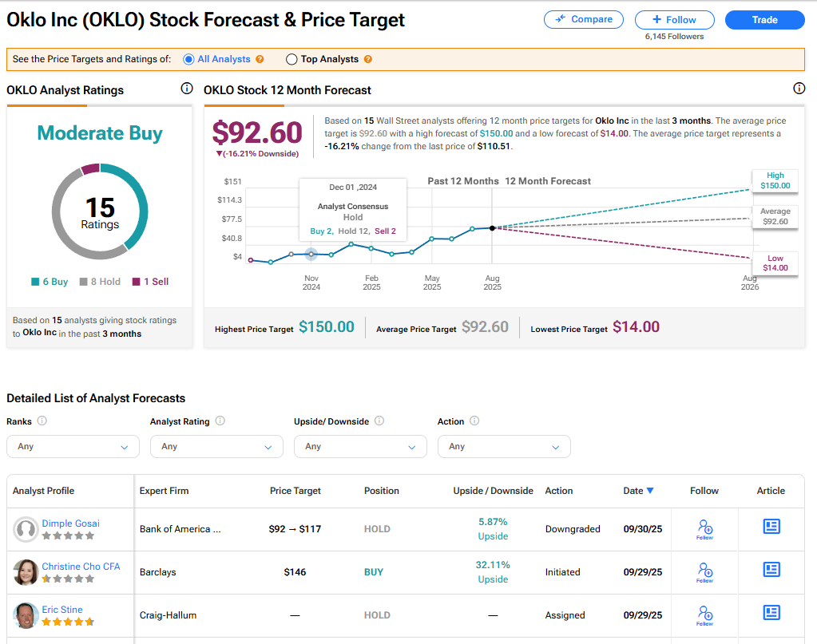Click info icon beside 12 Month Forecast

(x=799, y=89)
